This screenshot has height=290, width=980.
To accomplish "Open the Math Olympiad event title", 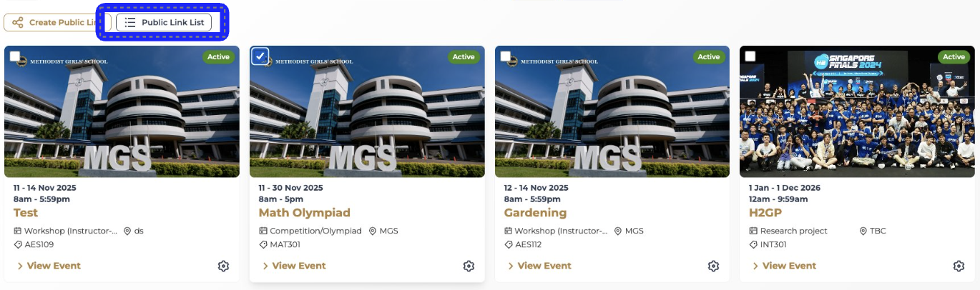I will pos(304,213).
